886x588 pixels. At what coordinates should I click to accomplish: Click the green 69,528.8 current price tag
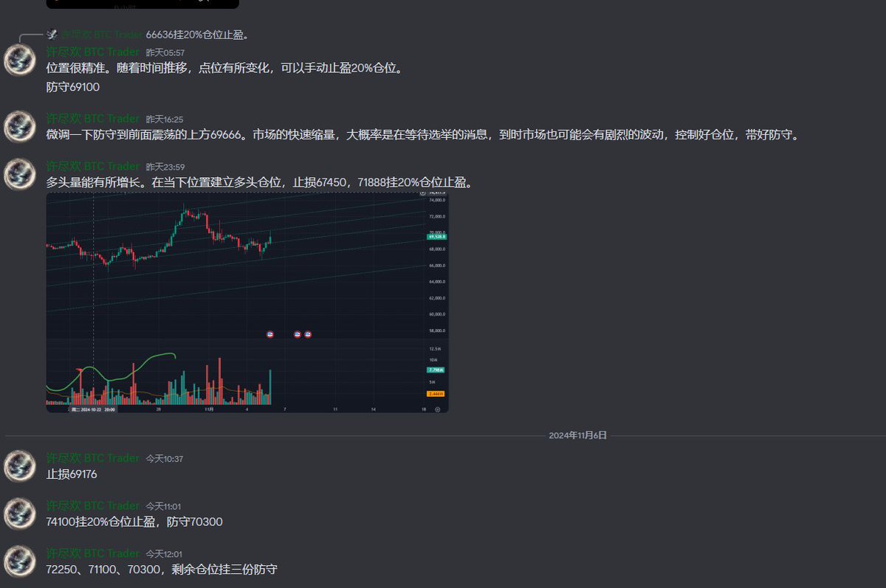tap(436, 237)
